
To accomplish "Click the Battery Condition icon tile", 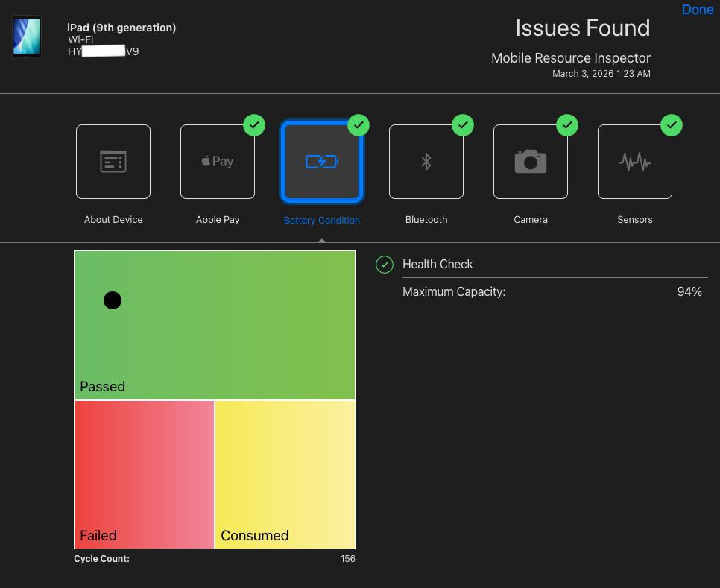I will 322,162.
